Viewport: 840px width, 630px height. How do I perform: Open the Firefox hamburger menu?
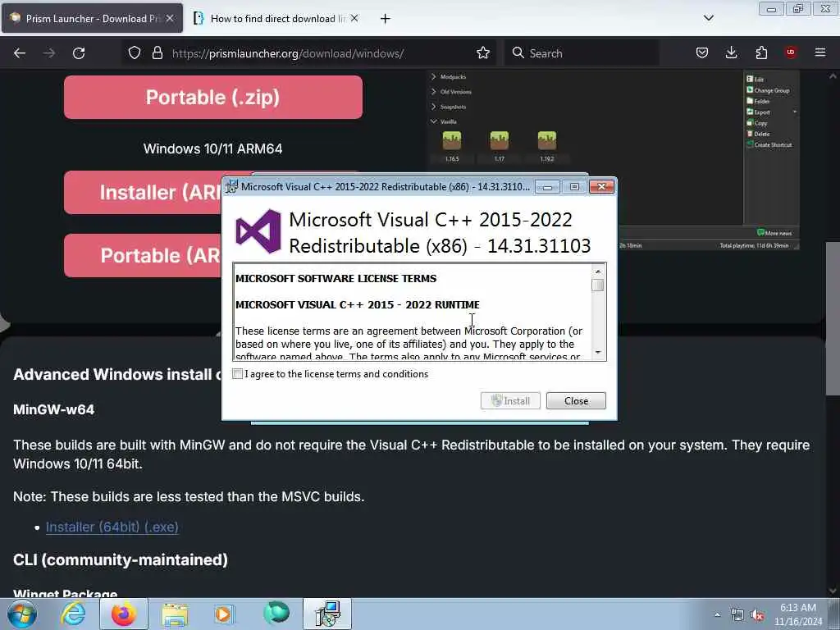pyautogui.click(x=820, y=52)
